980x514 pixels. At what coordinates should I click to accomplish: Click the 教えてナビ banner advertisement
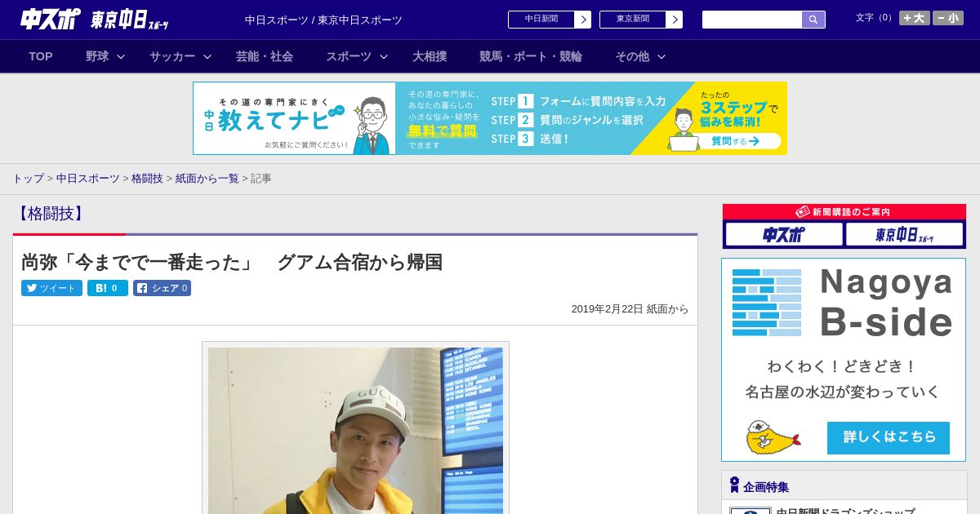click(490, 118)
